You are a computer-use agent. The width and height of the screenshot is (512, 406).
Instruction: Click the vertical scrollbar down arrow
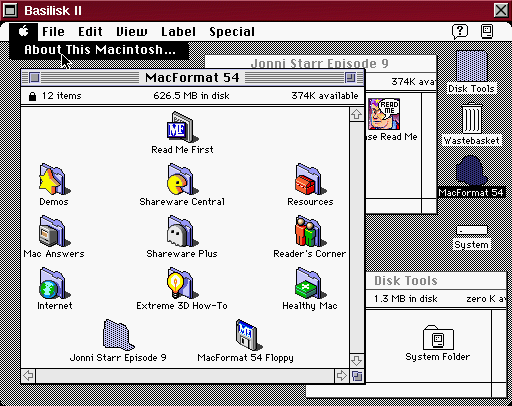pyautogui.click(x=357, y=361)
